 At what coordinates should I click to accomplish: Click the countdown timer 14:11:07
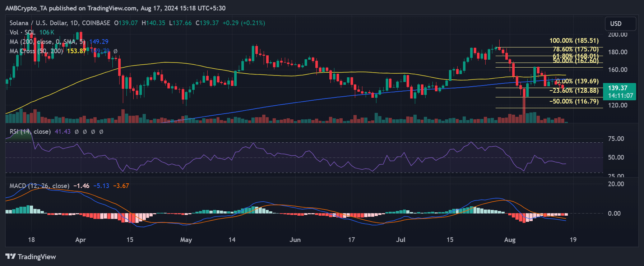pyautogui.click(x=620, y=96)
